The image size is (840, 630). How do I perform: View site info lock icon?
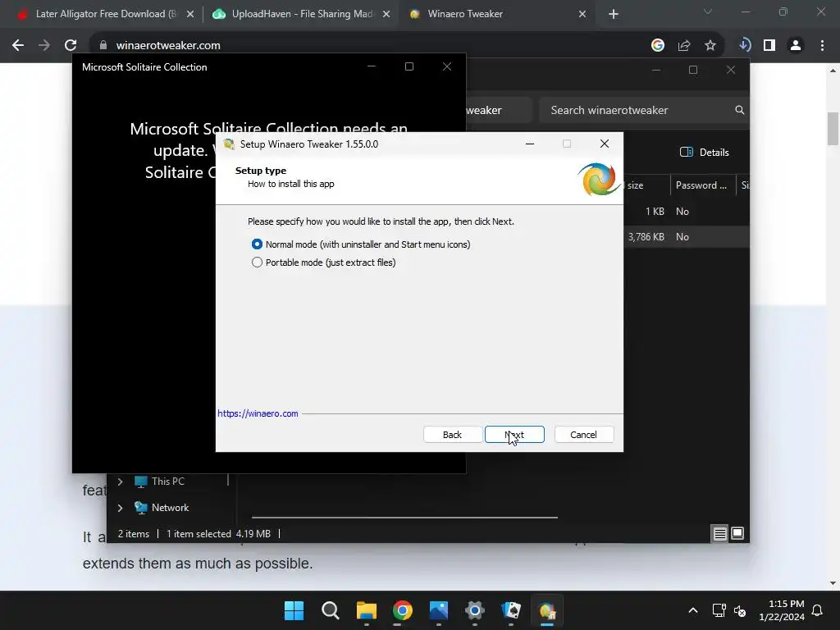103,46
